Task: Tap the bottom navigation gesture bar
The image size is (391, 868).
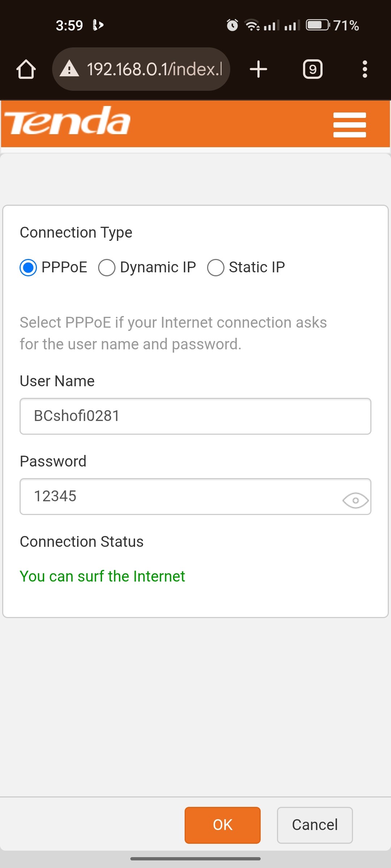Action: (195, 859)
